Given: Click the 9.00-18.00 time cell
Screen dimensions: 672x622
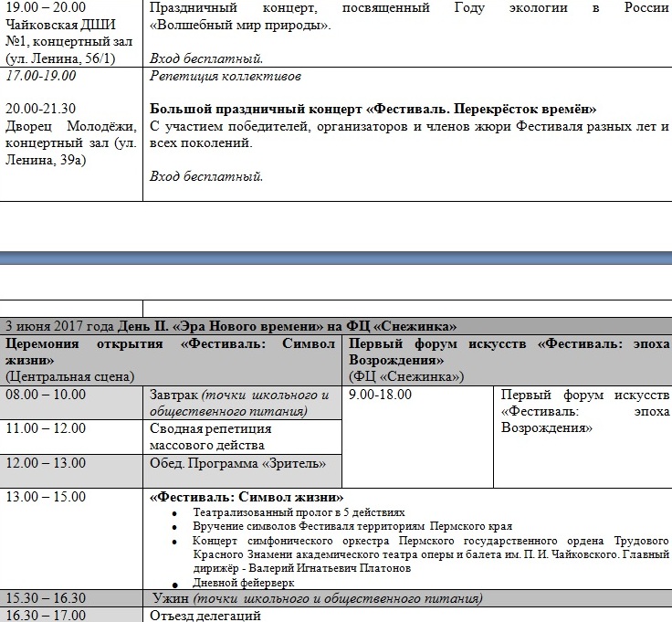Looking at the screenshot, I should point(381,395).
